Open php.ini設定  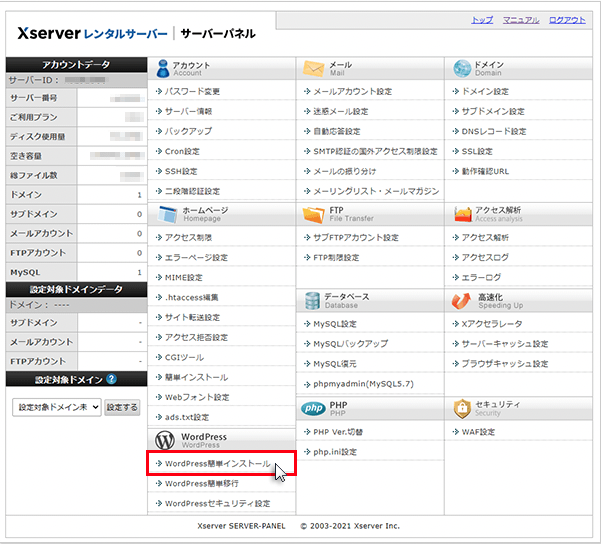[335, 452]
